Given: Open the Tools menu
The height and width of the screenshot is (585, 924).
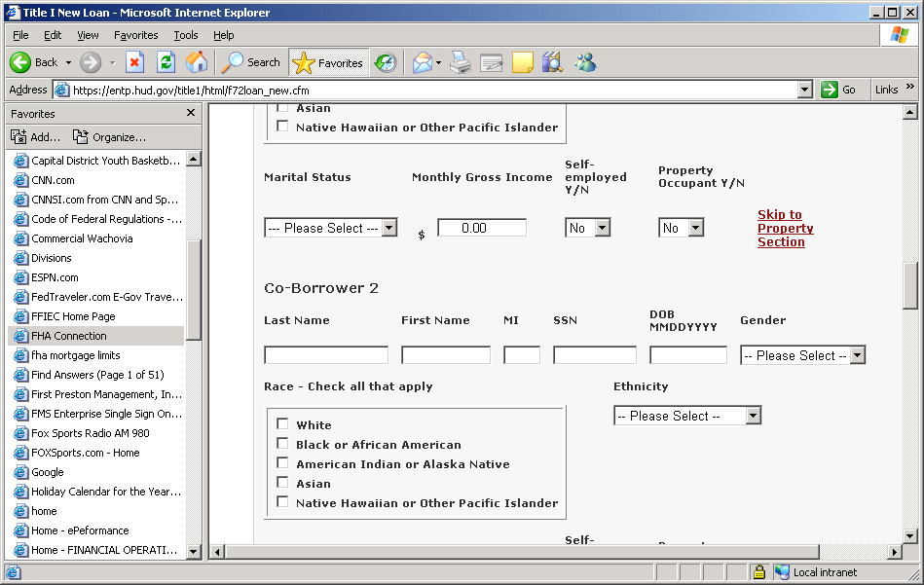Looking at the screenshot, I should [x=185, y=35].
